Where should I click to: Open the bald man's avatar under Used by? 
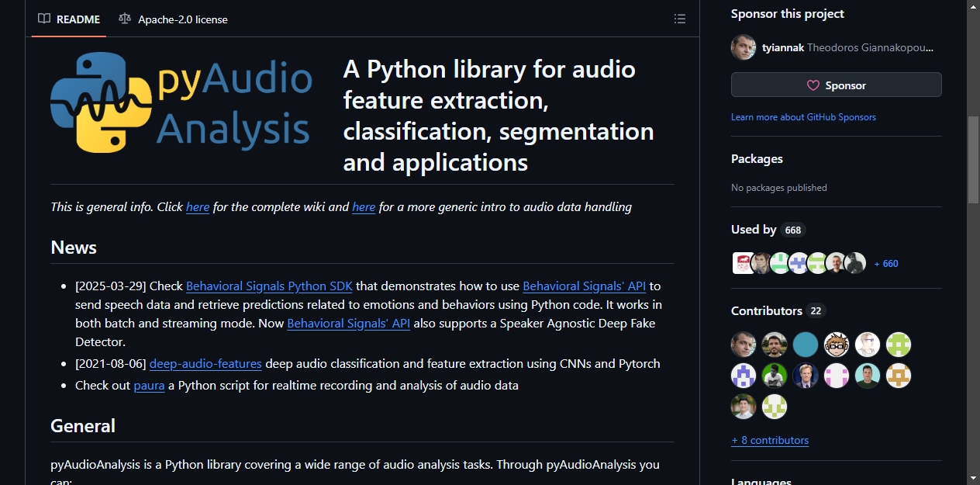pyautogui.click(x=836, y=263)
